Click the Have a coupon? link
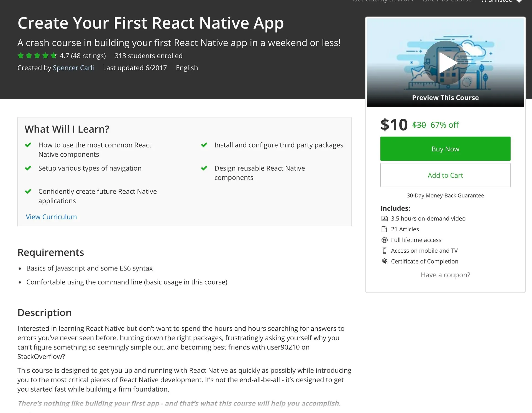This screenshot has width=532, height=413. point(445,275)
